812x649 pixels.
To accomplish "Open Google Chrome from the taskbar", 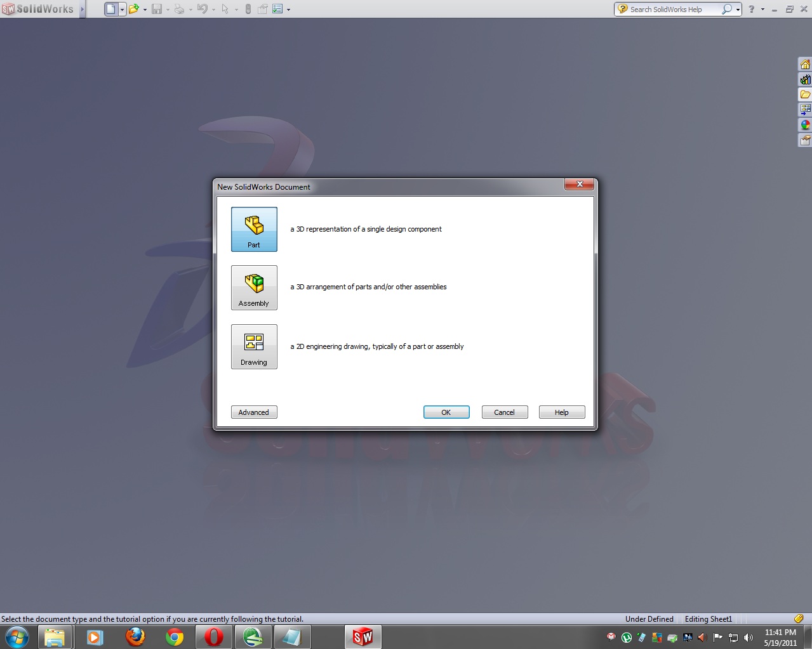I will (x=175, y=637).
